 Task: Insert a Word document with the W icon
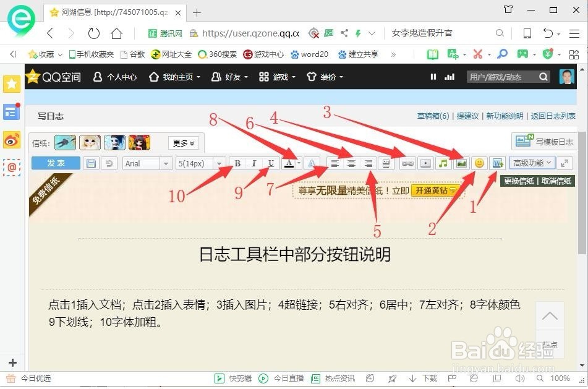(498, 163)
